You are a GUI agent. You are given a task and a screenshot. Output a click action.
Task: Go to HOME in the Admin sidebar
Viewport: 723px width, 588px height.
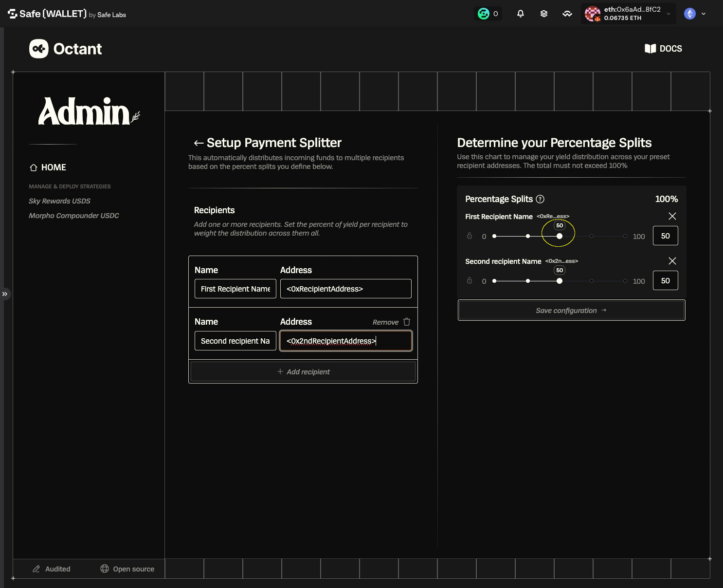click(48, 167)
